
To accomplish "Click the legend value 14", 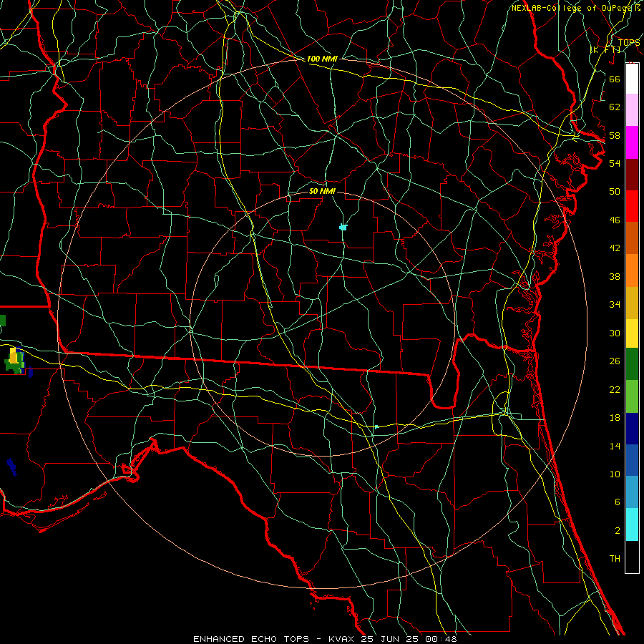I will click(615, 446).
